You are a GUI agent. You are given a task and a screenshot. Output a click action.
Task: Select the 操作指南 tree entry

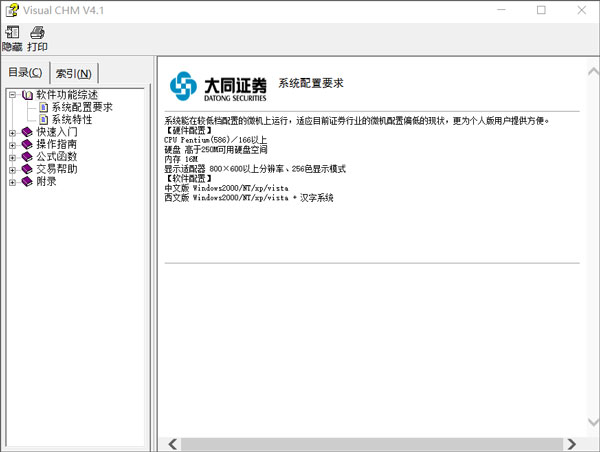[x=57, y=144]
